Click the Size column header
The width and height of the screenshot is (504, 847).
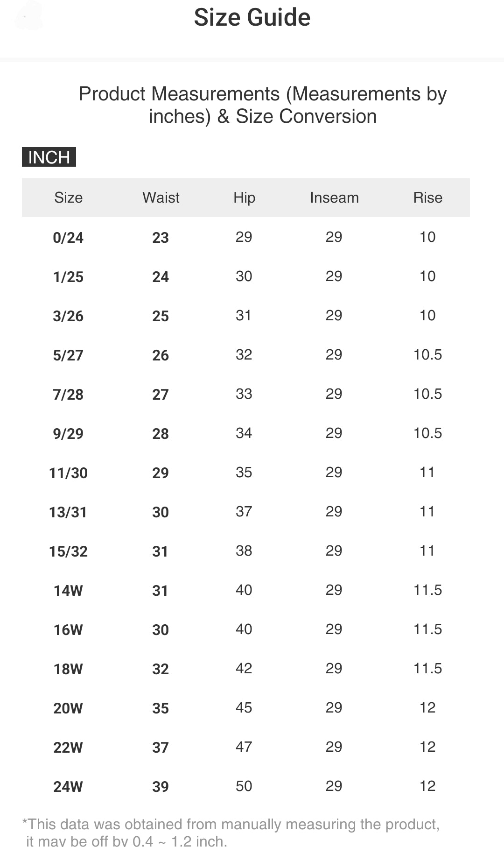(x=68, y=198)
